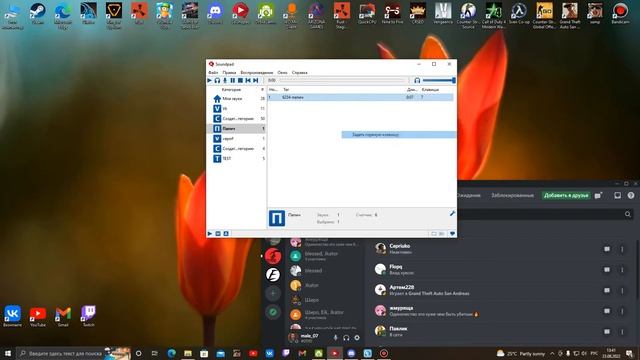Message friend Артем228 via chat icon
The image size is (640, 360).
pyautogui.click(x=607, y=290)
